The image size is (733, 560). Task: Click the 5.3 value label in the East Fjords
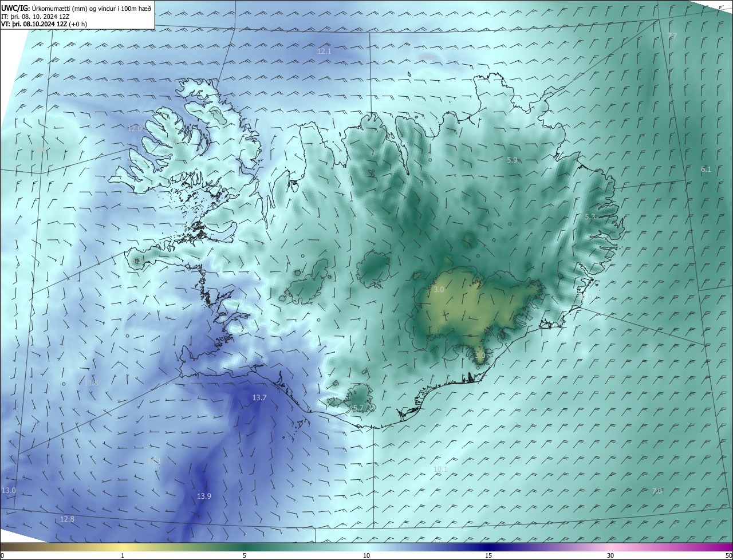590,217
